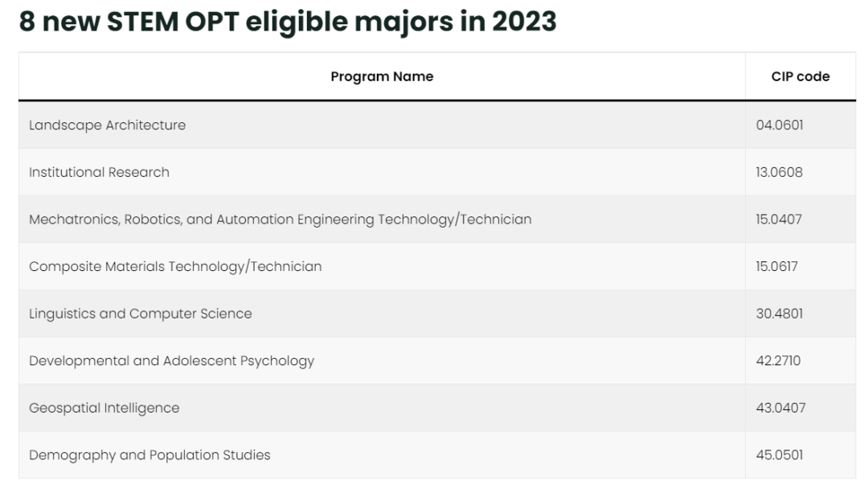Select Composite Materials Technology/Technician program name
868x489 pixels.
(175, 266)
